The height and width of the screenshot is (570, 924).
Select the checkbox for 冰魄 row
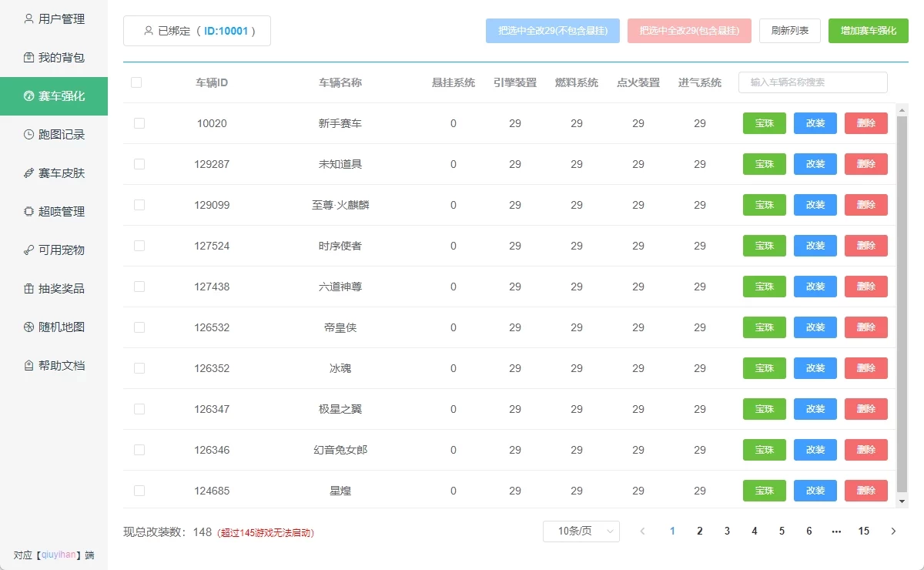pos(139,368)
